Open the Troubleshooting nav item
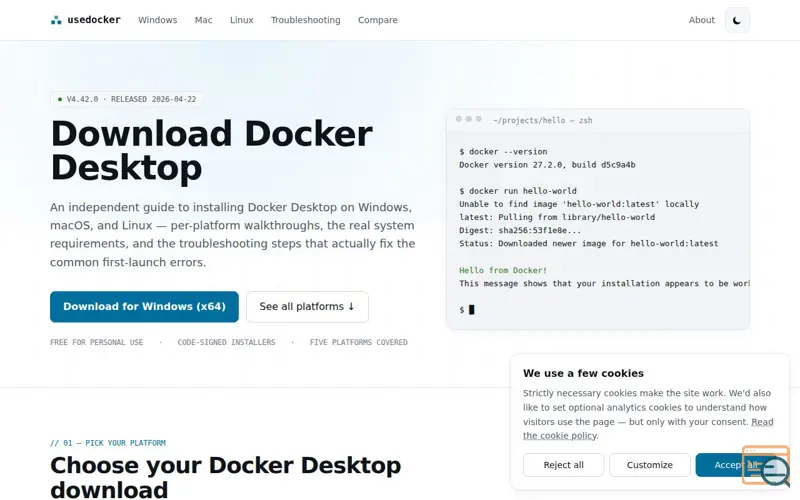800x500 pixels. click(x=305, y=20)
